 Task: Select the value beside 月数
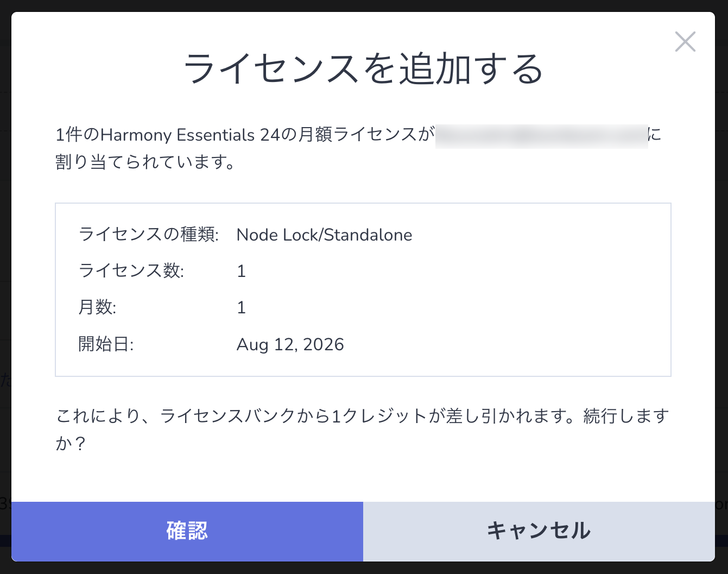click(242, 308)
